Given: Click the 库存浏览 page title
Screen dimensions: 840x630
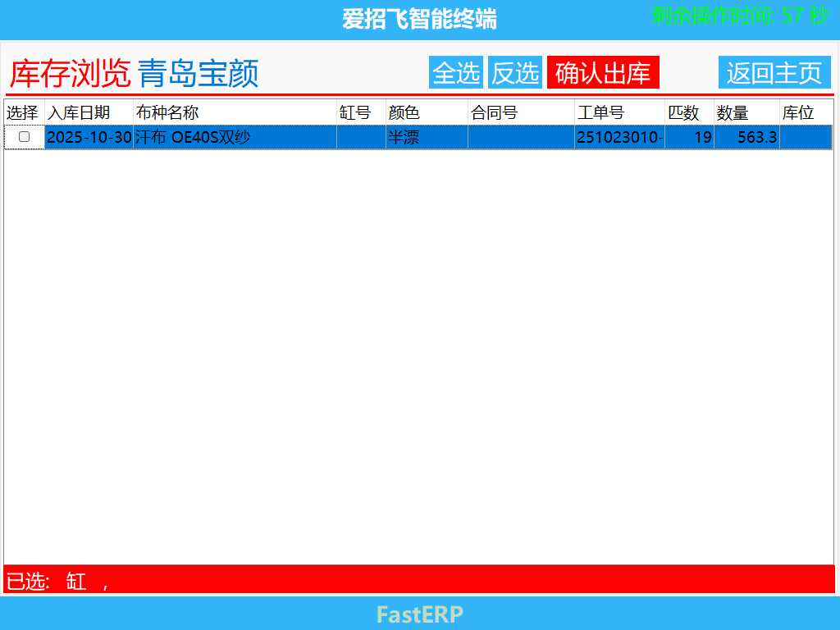Looking at the screenshot, I should (x=70, y=72).
